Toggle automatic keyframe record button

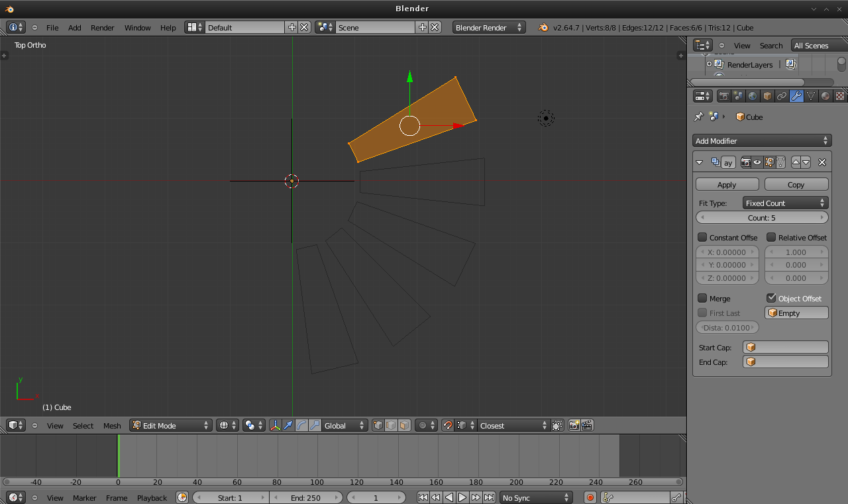pyautogui.click(x=590, y=497)
